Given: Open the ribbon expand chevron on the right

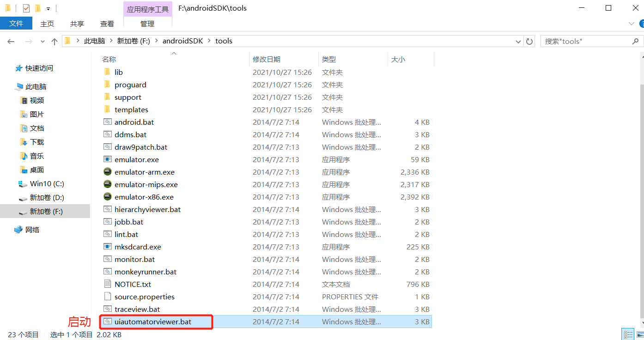Looking at the screenshot, I should [631, 24].
